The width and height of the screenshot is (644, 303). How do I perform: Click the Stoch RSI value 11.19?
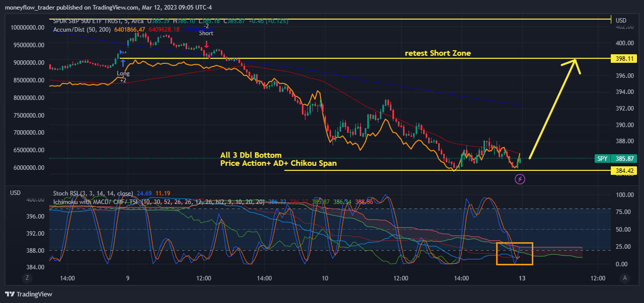click(x=163, y=193)
